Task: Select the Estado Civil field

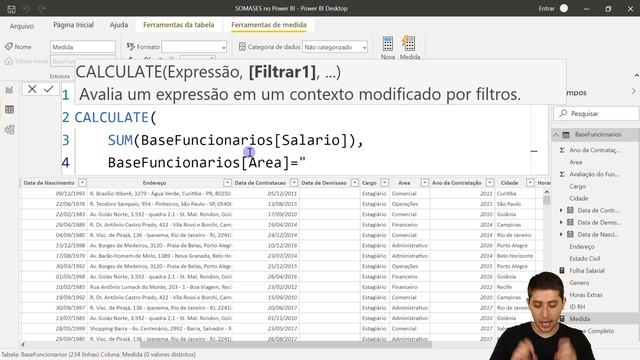Action: (x=584, y=259)
